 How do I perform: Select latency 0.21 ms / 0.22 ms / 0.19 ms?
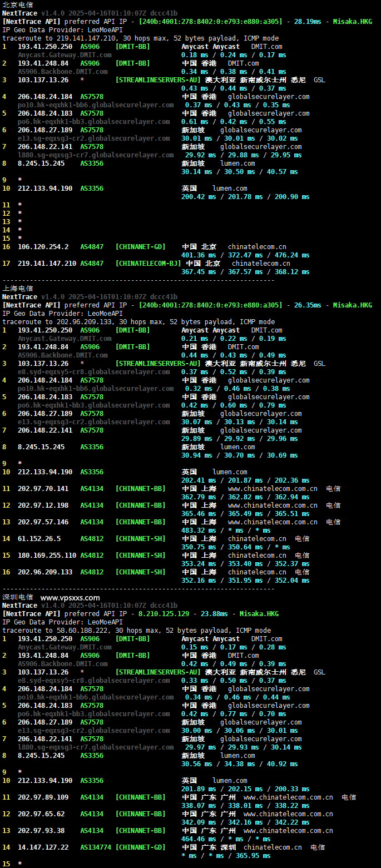coord(234,339)
